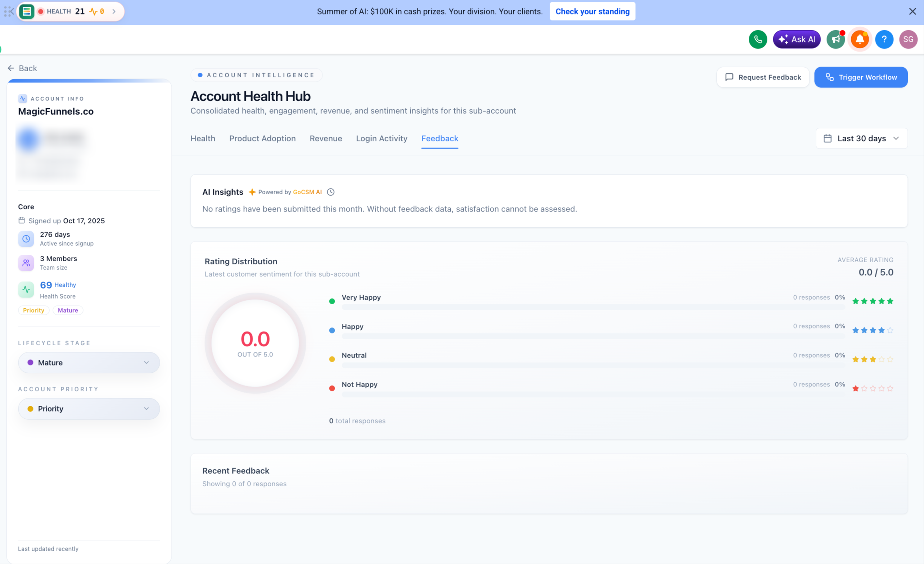The height and width of the screenshot is (564, 924).
Task: Close the Summer of AI banner
Action: tap(913, 12)
